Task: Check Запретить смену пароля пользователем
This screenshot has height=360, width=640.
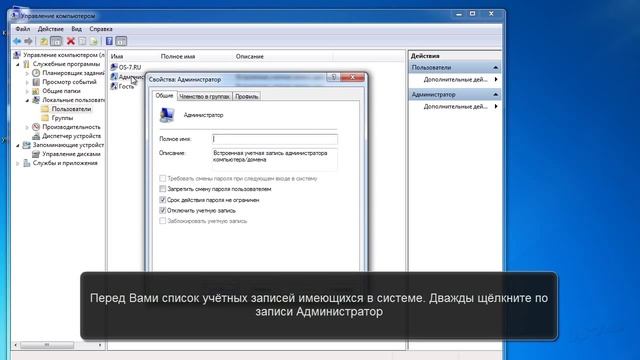Action: pyautogui.click(x=162, y=189)
